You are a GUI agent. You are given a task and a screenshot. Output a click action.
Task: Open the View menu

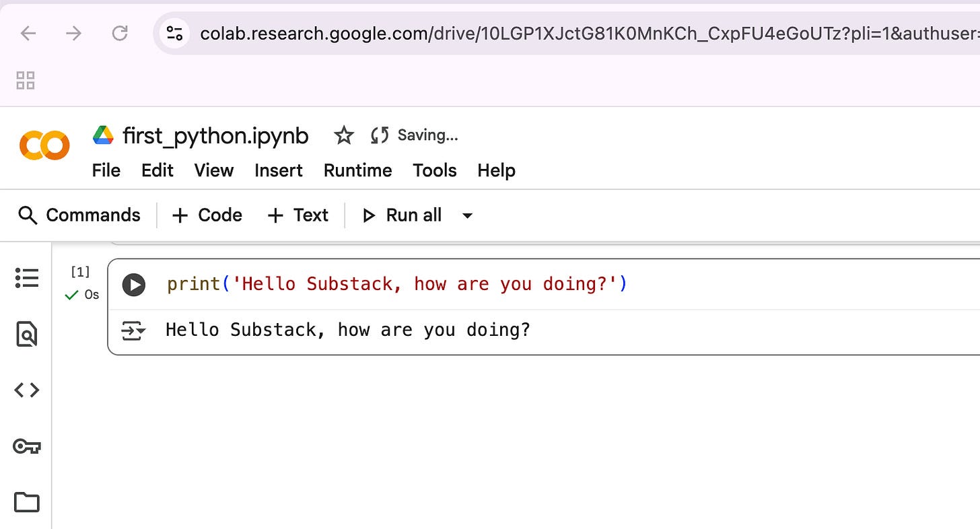214,171
